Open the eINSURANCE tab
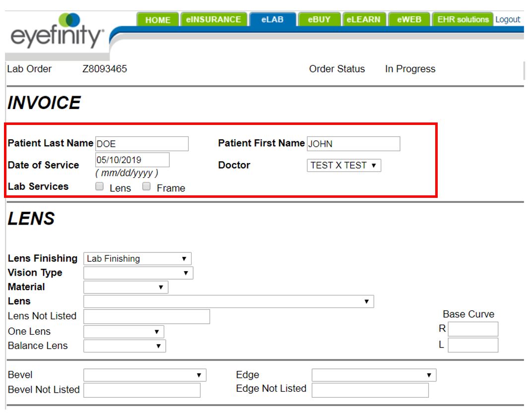The height and width of the screenshot is (416, 532). [x=213, y=20]
